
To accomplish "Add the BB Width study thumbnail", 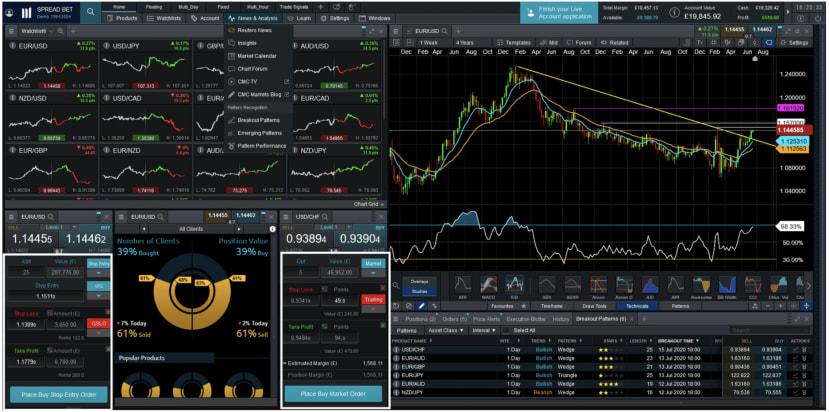I will point(726,286).
